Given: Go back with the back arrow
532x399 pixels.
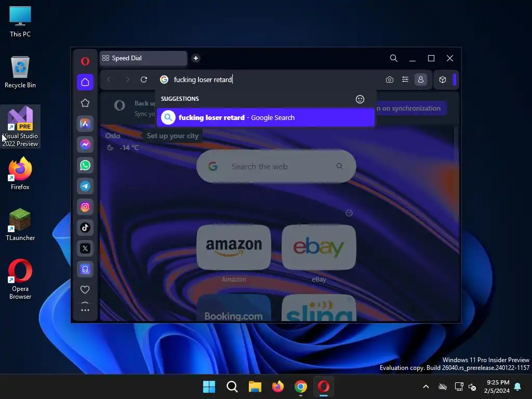Looking at the screenshot, I should [x=109, y=79].
